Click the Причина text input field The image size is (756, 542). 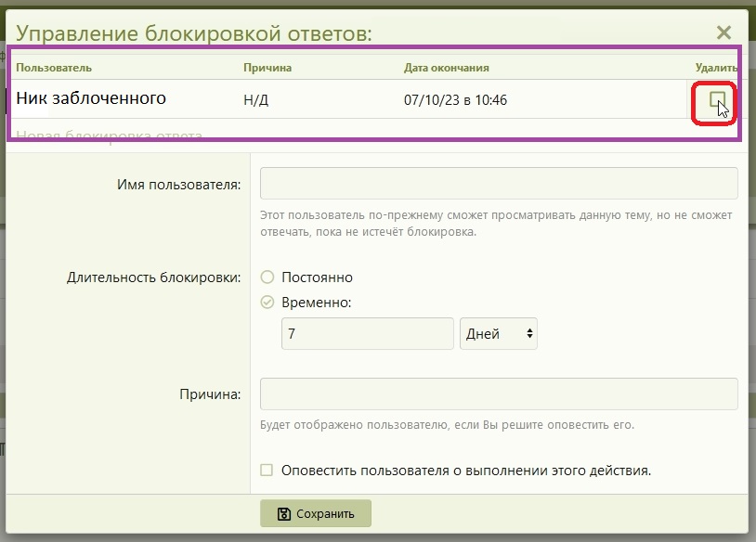(499, 394)
